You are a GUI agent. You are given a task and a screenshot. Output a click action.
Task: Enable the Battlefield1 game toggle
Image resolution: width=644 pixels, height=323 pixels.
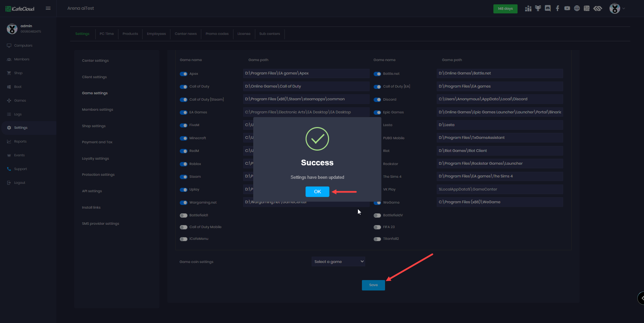183,215
